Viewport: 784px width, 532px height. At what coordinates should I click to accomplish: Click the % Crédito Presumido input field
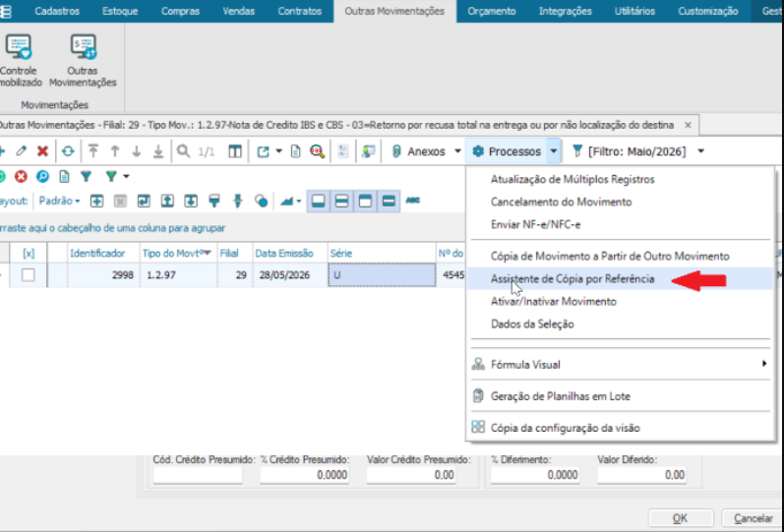click(x=304, y=475)
